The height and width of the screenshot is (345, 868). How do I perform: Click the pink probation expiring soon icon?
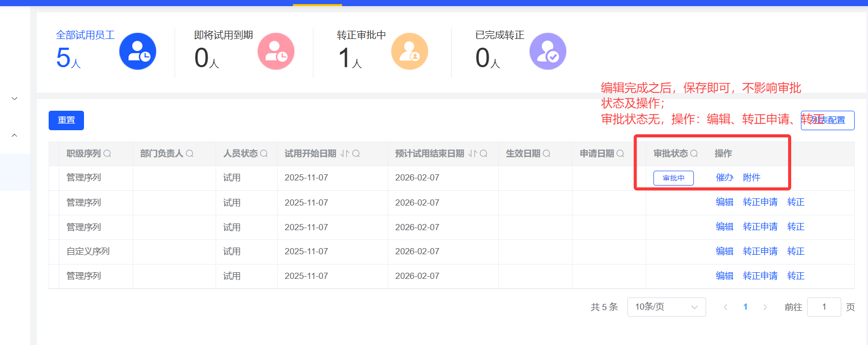[x=276, y=51]
